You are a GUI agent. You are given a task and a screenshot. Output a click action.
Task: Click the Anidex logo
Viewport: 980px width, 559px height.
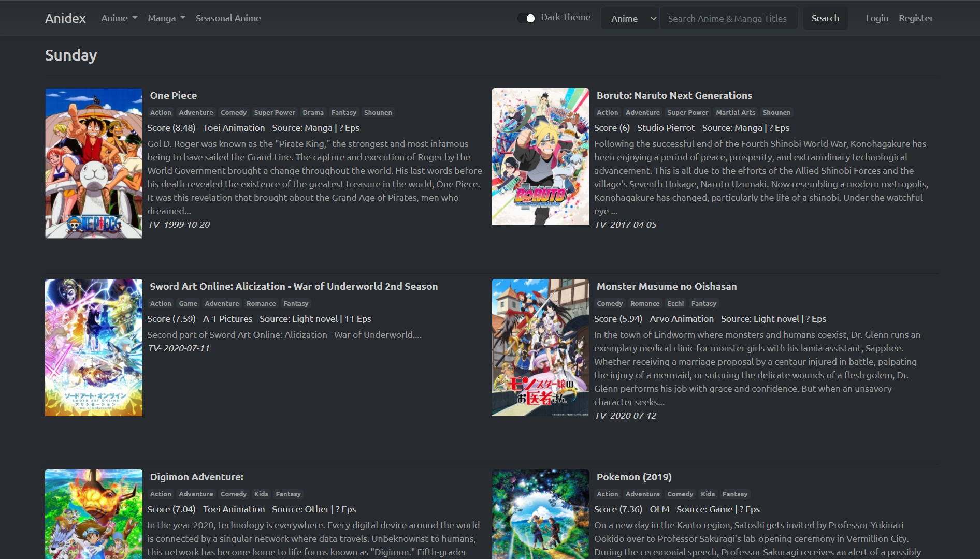[x=65, y=18]
